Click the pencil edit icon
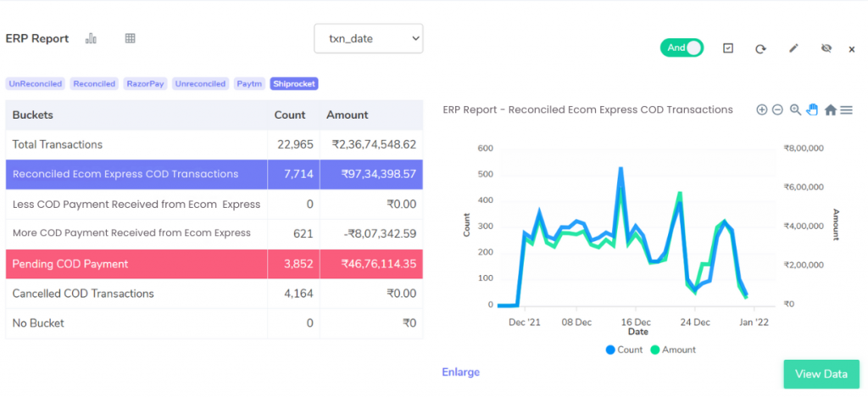 click(x=793, y=48)
